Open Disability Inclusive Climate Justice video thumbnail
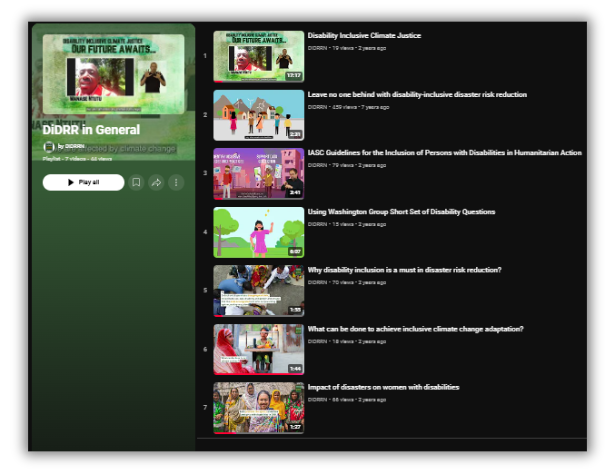Screen dimensions: 615x473 coord(258,56)
